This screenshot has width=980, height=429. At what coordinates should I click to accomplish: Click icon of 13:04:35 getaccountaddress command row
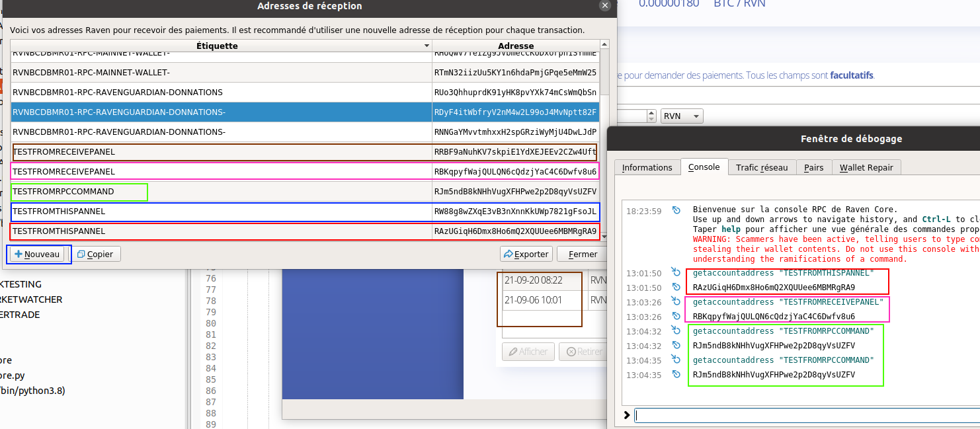click(x=676, y=359)
